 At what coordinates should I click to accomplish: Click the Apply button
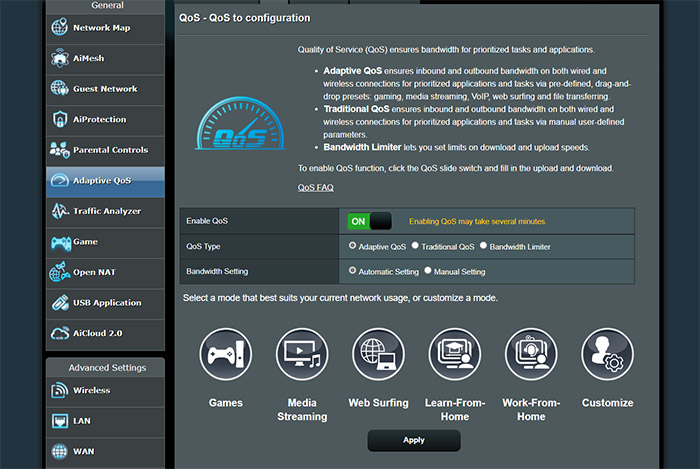(414, 440)
